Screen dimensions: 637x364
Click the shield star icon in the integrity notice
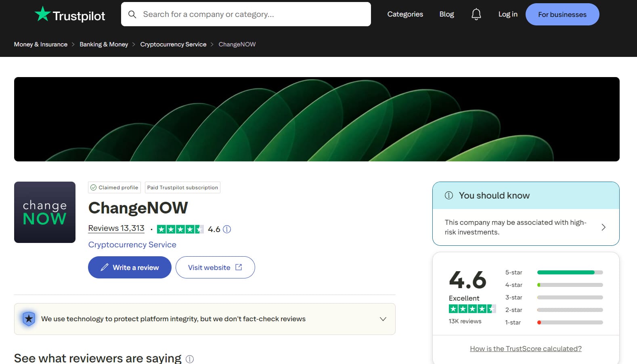click(x=29, y=319)
